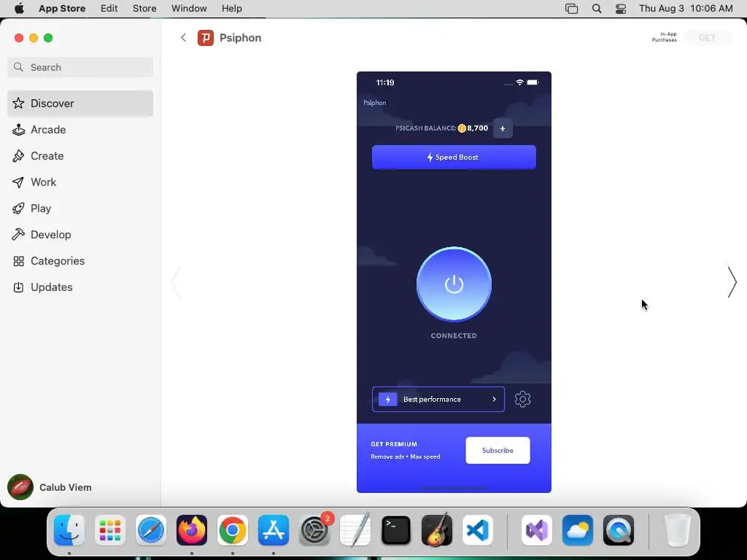This screenshot has width=747, height=560.
Task: Open the Work section
Action: coord(80,182)
